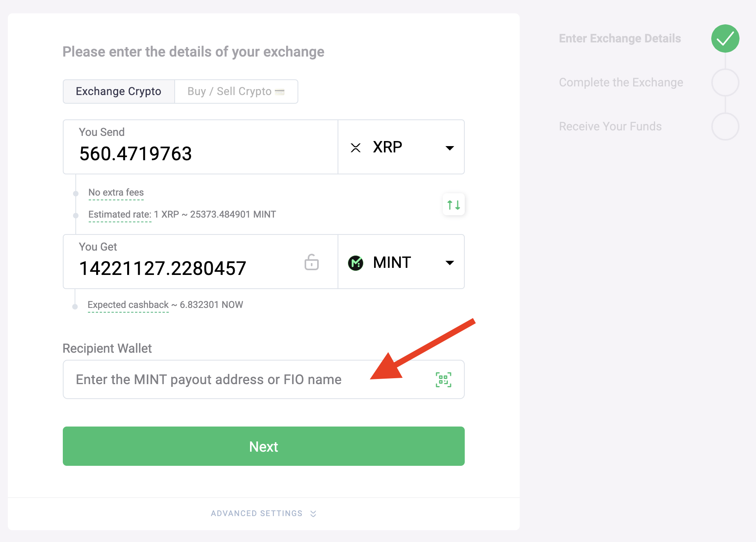This screenshot has height=542, width=756.
Task: Click the You Send amount field
Action: coord(200,153)
